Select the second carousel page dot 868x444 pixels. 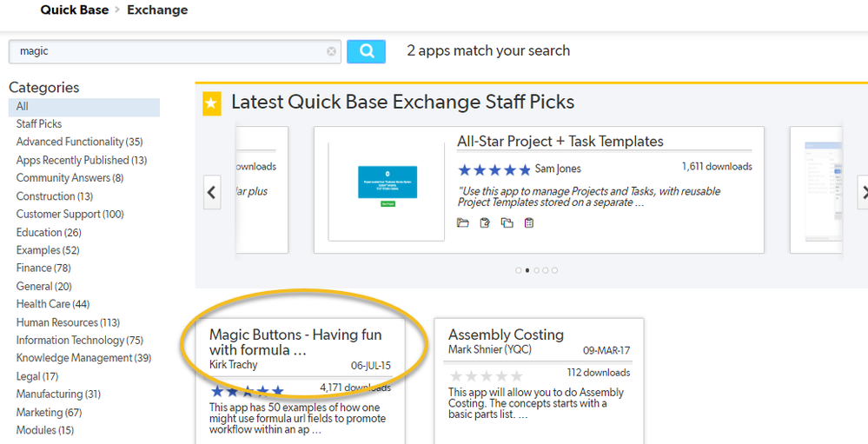pyautogui.click(x=527, y=271)
